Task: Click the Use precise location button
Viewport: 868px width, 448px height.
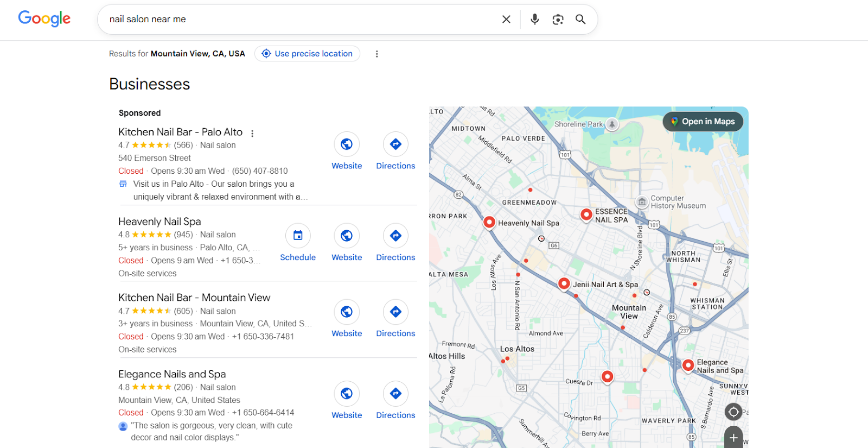Action: 307,54
